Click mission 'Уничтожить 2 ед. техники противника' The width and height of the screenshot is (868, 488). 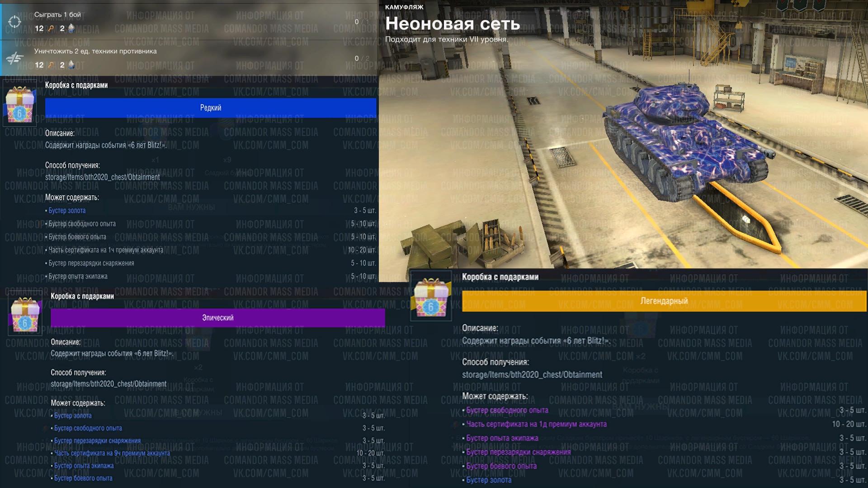click(x=189, y=58)
